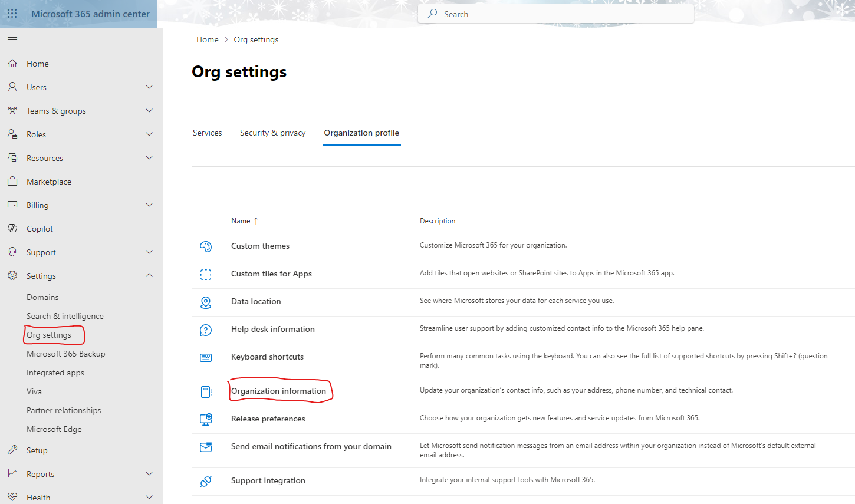Sort by Name column arrow
Viewport: 855px width, 504px height.
pyautogui.click(x=256, y=221)
